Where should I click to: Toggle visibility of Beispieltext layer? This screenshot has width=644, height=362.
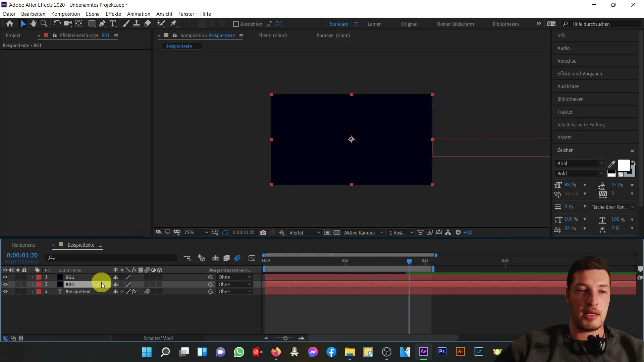pyautogui.click(x=5, y=291)
